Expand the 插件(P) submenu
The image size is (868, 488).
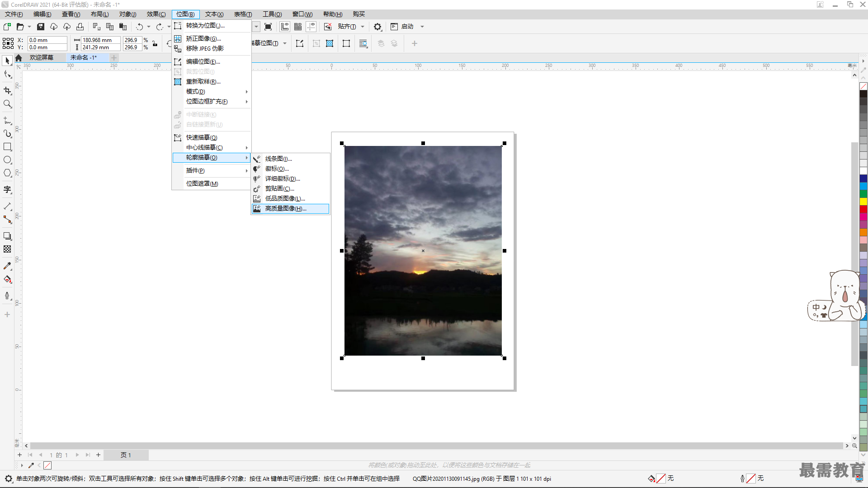tap(211, 170)
